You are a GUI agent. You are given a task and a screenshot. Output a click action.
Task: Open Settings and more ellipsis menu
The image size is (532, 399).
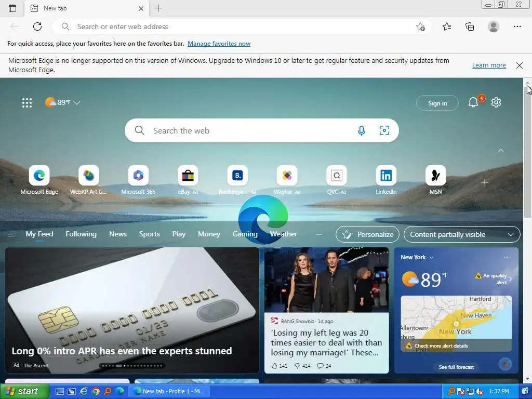point(517,26)
